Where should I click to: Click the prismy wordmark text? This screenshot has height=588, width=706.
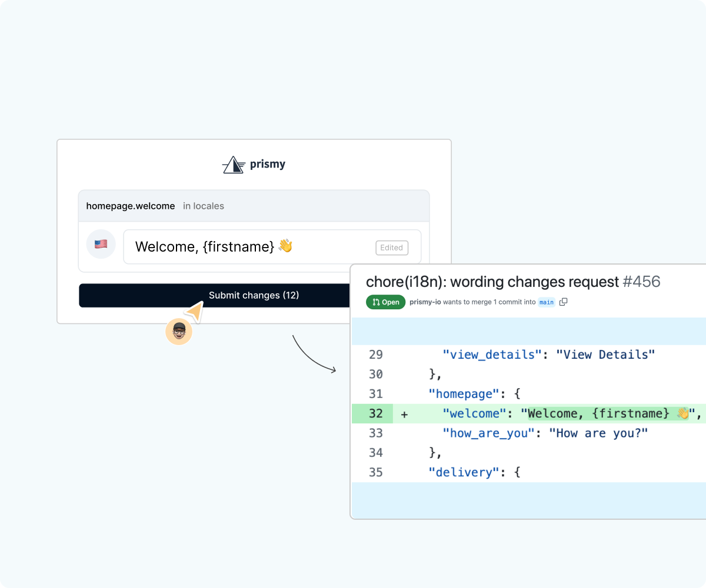pyautogui.click(x=267, y=165)
